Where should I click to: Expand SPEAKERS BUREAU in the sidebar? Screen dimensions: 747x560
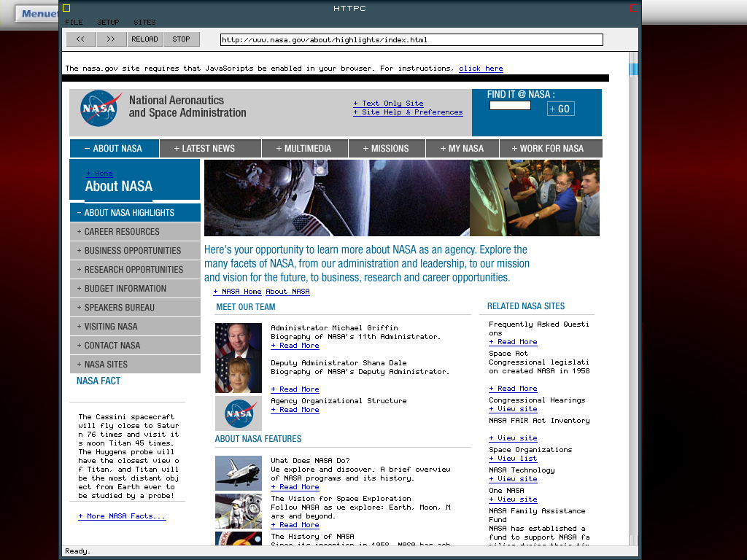tap(135, 308)
